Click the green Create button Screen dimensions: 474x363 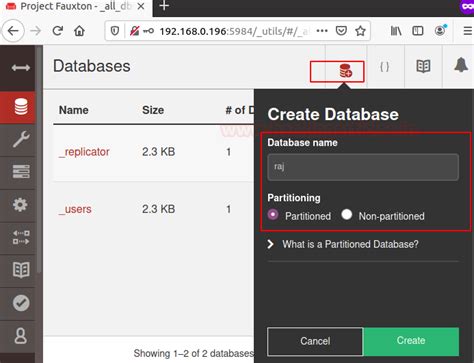point(411,341)
